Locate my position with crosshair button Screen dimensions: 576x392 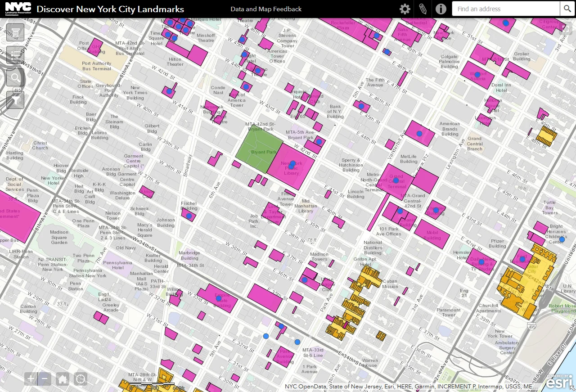click(x=81, y=379)
